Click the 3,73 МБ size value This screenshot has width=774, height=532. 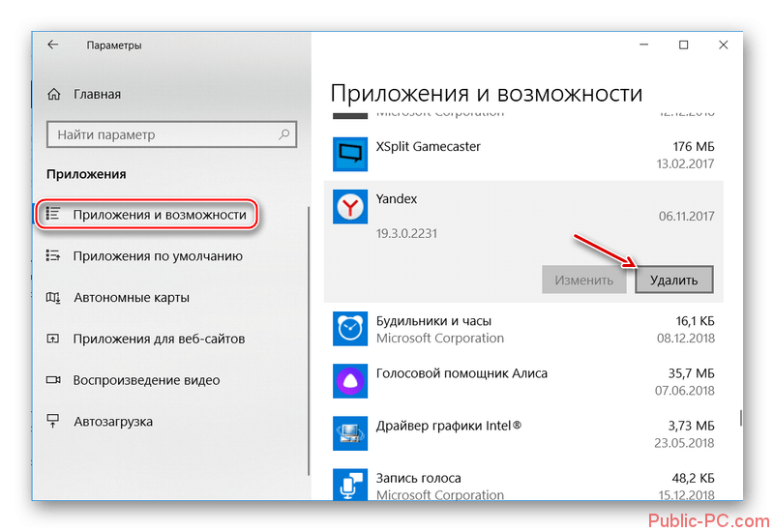pos(692,426)
